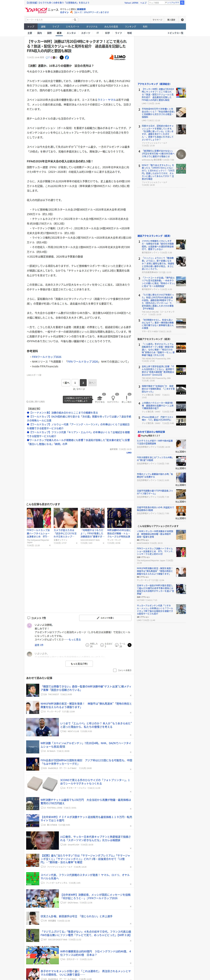Open the エンタメ category tab

(71, 33)
